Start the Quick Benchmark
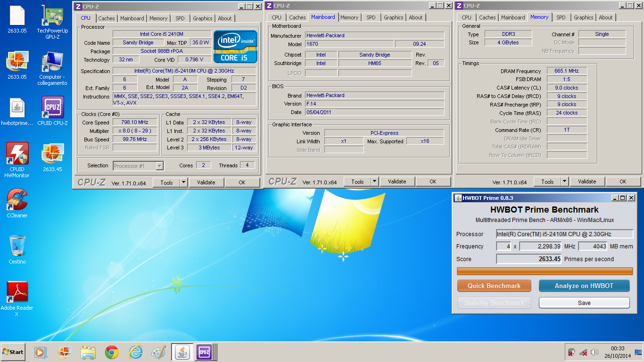This screenshot has height=362, width=644. tap(494, 286)
